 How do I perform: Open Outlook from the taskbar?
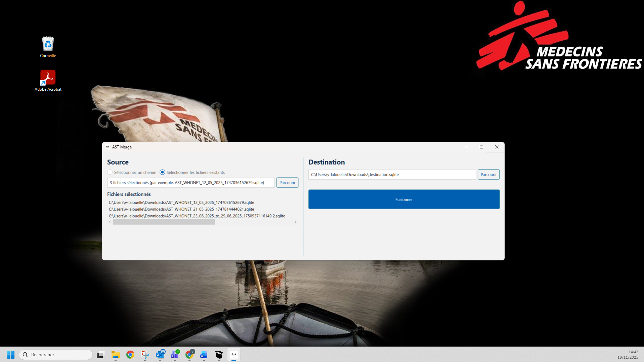[x=160, y=355]
